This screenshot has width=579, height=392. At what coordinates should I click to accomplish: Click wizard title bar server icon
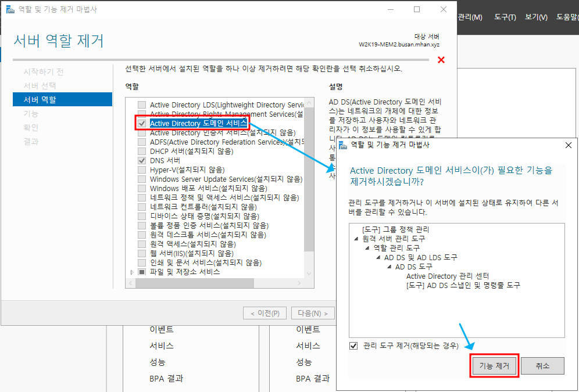click(10, 10)
